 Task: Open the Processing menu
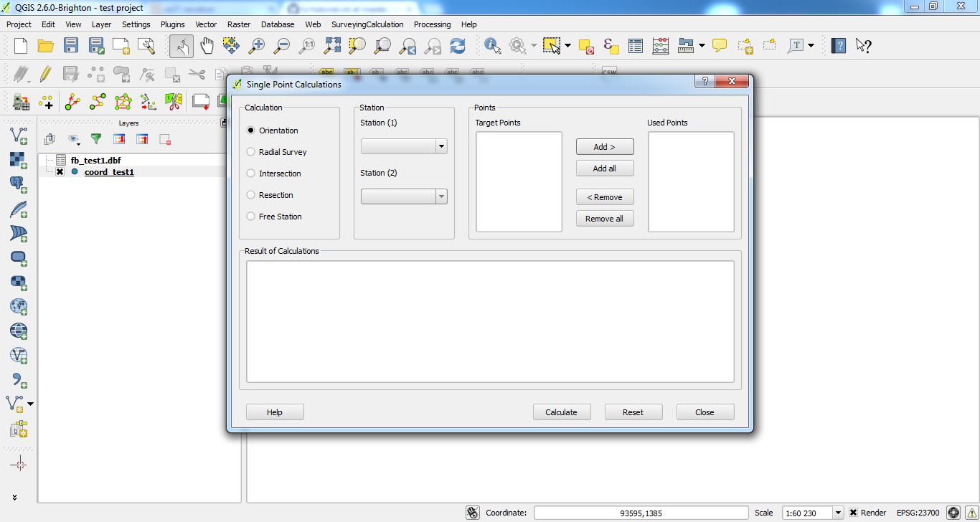(432, 24)
